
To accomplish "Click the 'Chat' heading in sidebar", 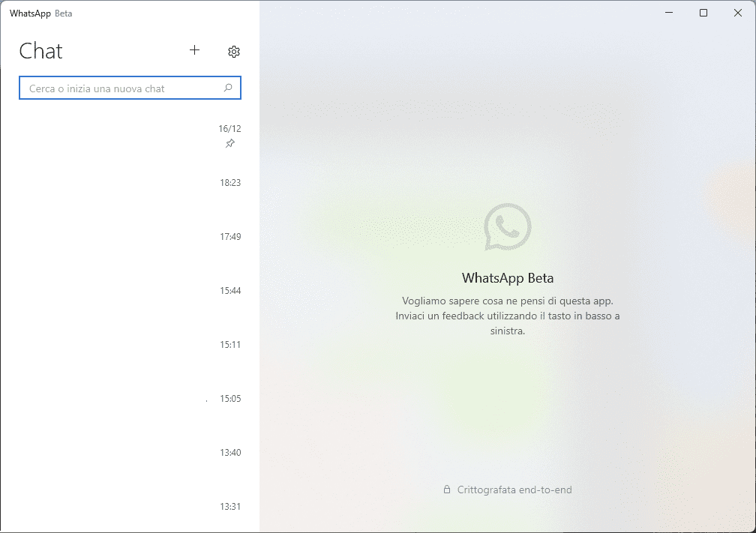I will pyautogui.click(x=40, y=51).
